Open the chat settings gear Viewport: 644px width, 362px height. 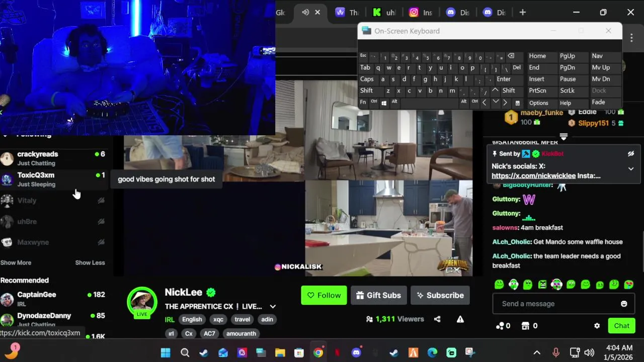click(x=597, y=326)
